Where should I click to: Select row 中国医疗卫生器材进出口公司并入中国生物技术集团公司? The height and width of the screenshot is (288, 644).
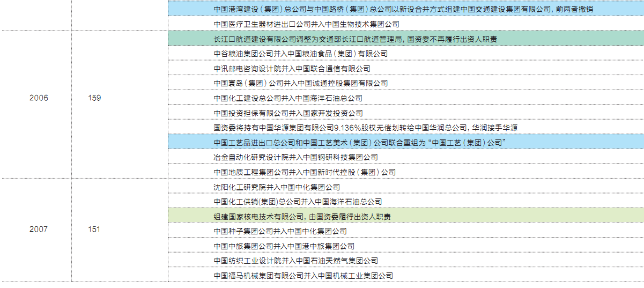coord(406,24)
